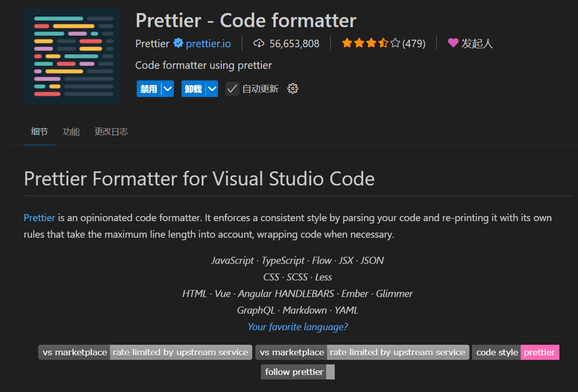The width and height of the screenshot is (578, 392).
Task: Click the first gold rating star
Action: point(347,43)
